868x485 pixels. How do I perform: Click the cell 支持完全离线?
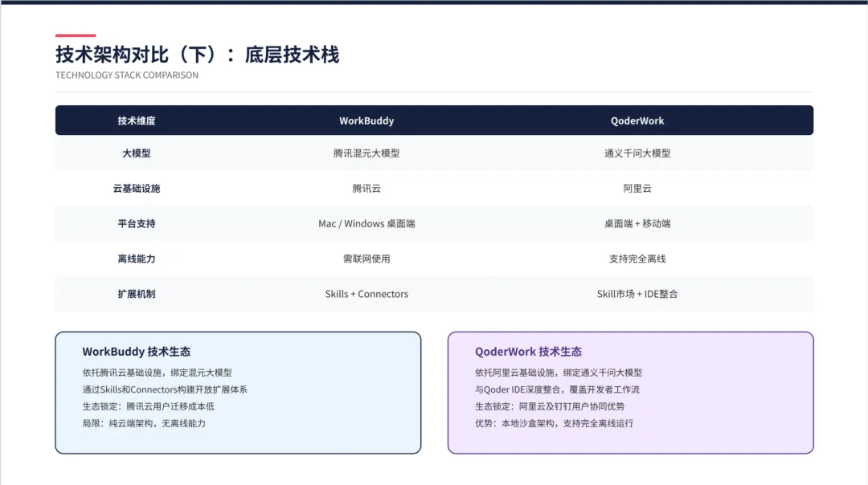637,259
